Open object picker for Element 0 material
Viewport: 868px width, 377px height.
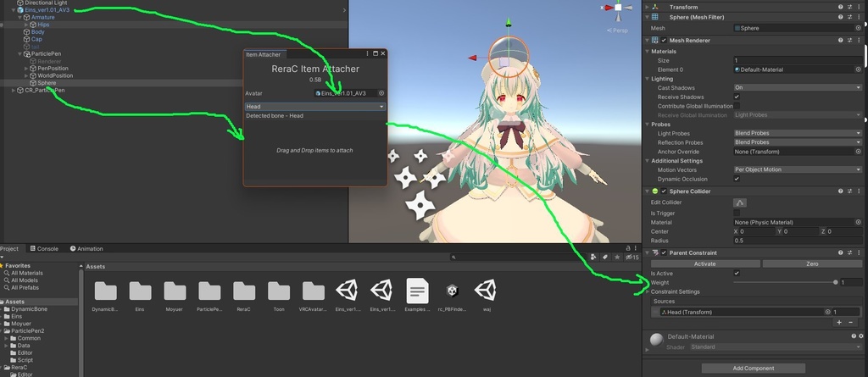[x=858, y=69]
